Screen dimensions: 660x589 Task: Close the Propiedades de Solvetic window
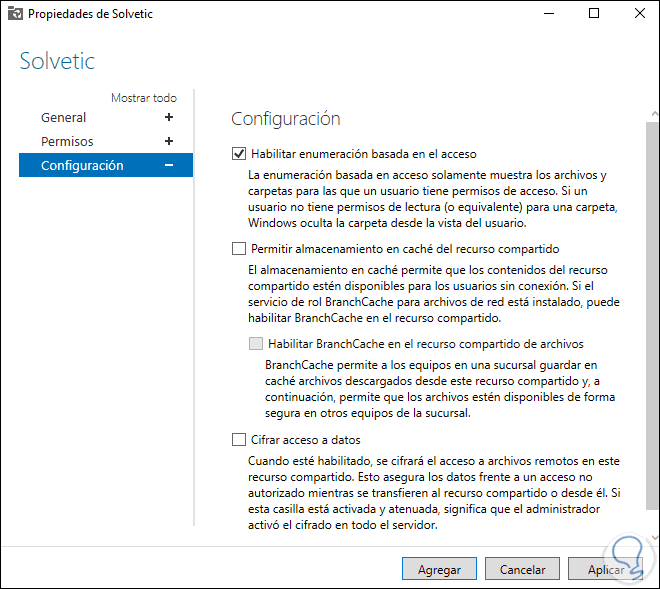click(x=640, y=13)
